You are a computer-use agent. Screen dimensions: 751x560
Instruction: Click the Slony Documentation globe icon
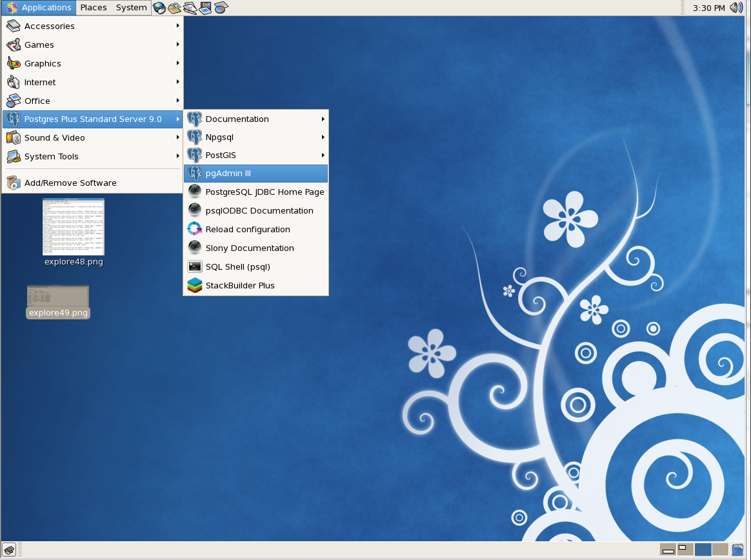194,248
